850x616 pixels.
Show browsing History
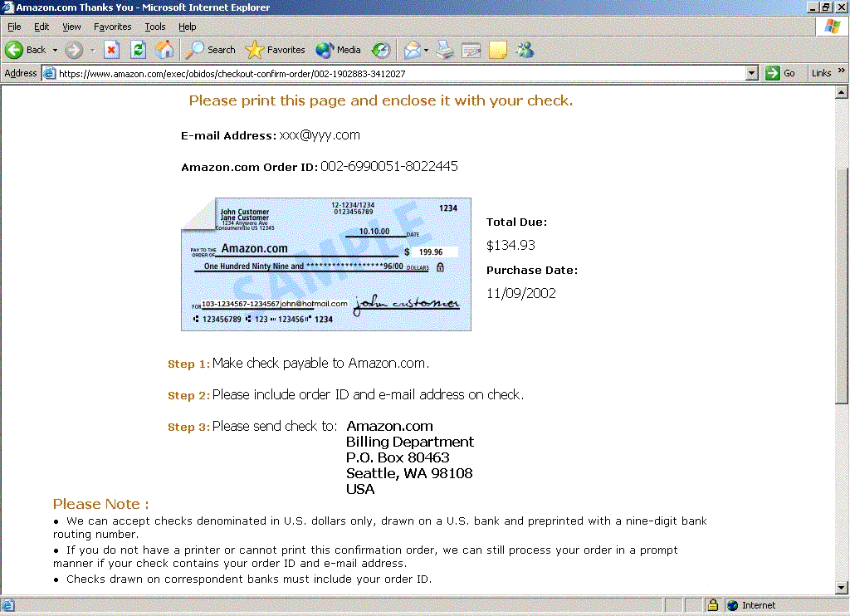point(381,50)
